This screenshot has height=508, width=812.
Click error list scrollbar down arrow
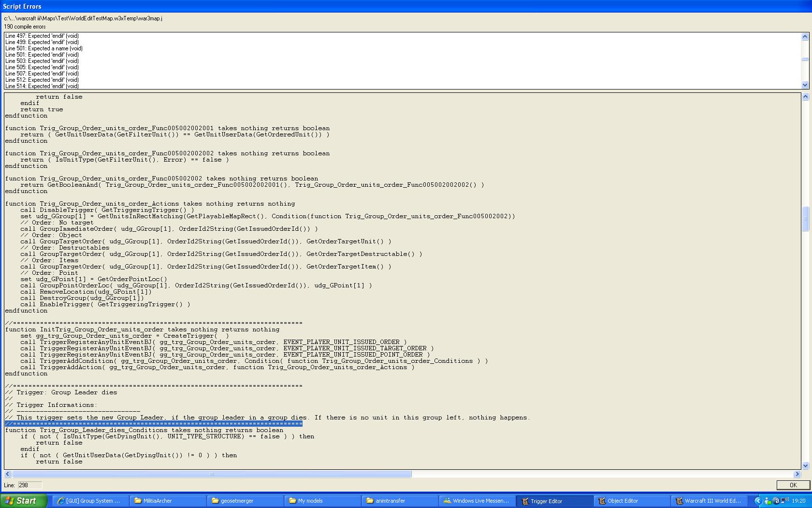click(x=805, y=85)
